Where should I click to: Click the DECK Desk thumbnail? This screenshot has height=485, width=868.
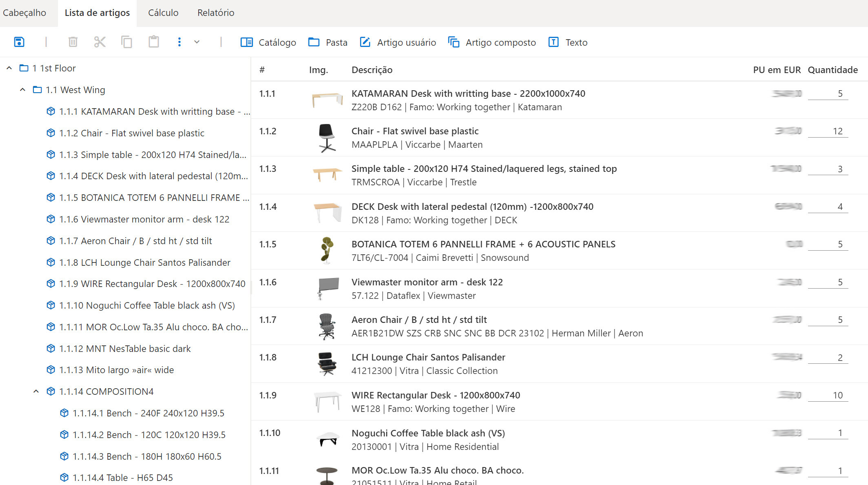[x=328, y=212]
